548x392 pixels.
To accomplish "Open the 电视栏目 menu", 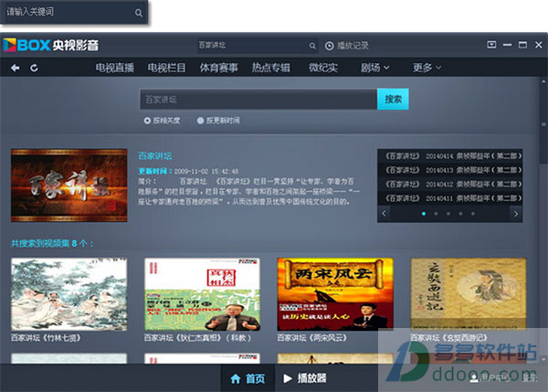I will (166, 68).
